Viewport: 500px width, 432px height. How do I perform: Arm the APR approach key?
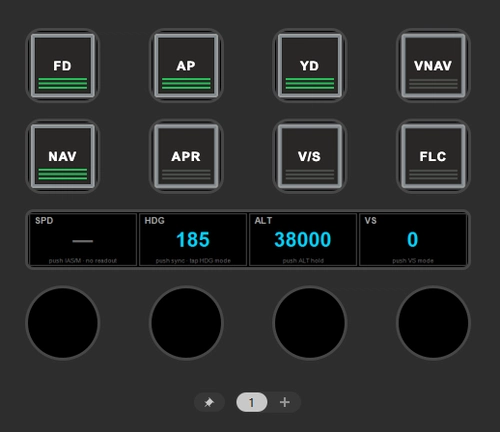(186, 156)
